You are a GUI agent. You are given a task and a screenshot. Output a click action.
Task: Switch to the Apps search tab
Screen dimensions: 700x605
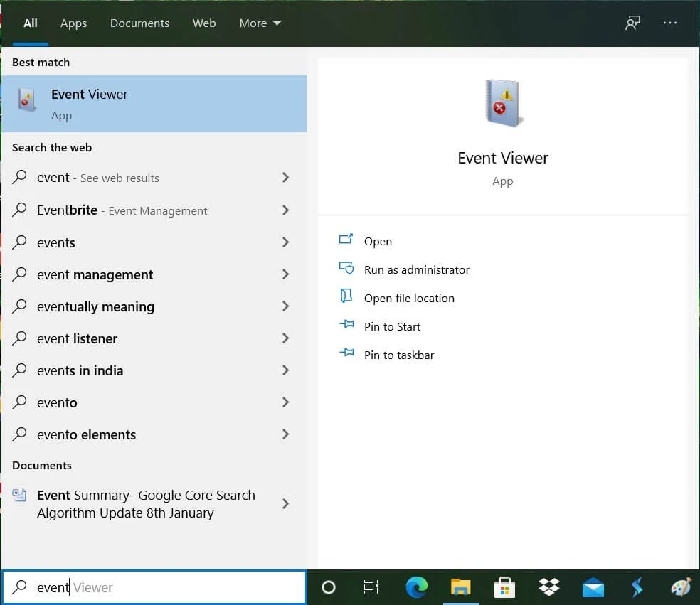(73, 23)
